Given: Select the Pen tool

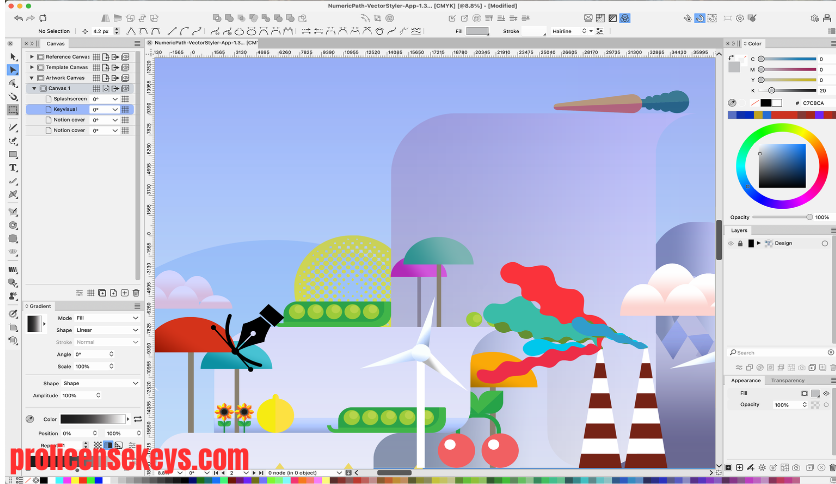Looking at the screenshot, I should click(x=13, y=141).
